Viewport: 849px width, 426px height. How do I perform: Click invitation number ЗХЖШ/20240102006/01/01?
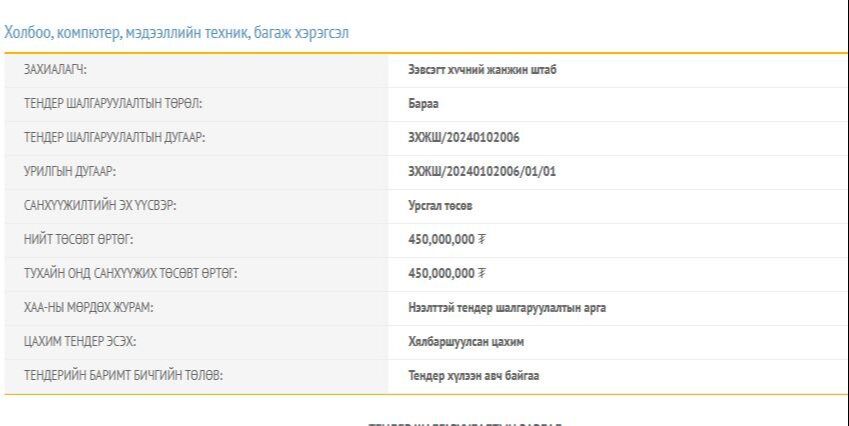[481, 172]
